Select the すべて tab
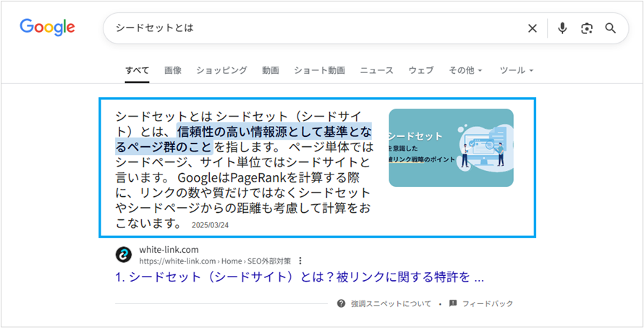644x328 pixels. pos(137,70)
